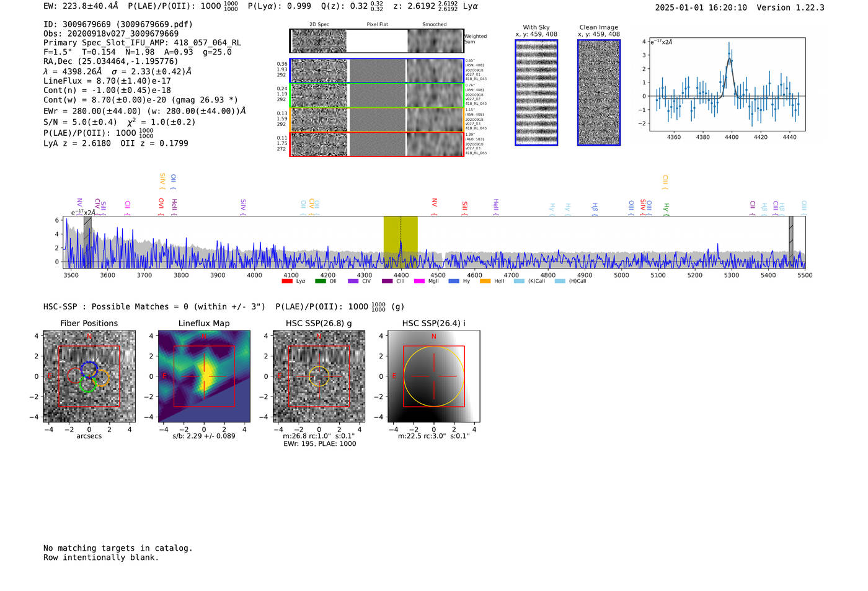Click the P(Lyα): 0.999 header value
The width and height of the screenshot is (868, 591).
(x=280, y=6)
